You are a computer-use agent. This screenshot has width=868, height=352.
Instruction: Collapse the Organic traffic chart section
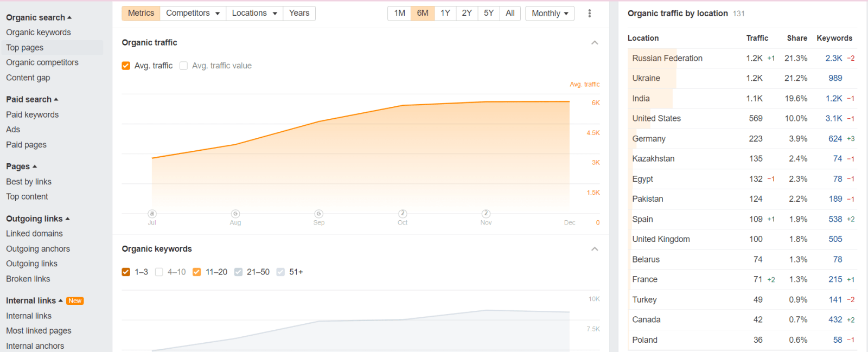[x=595, y=42]
